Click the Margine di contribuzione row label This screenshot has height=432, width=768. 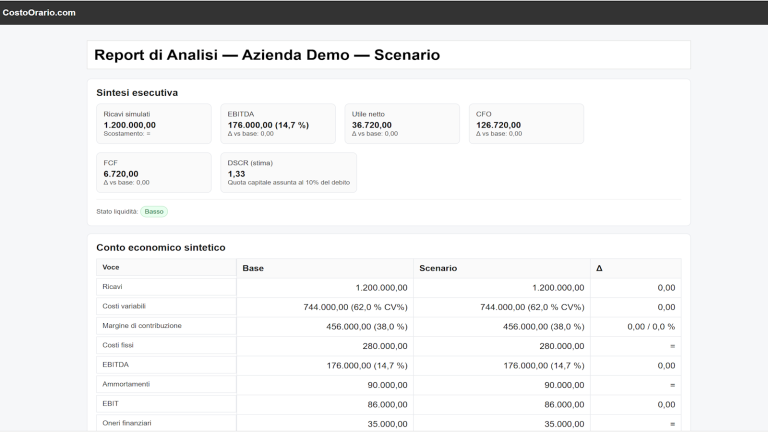(x=142, y=325)
